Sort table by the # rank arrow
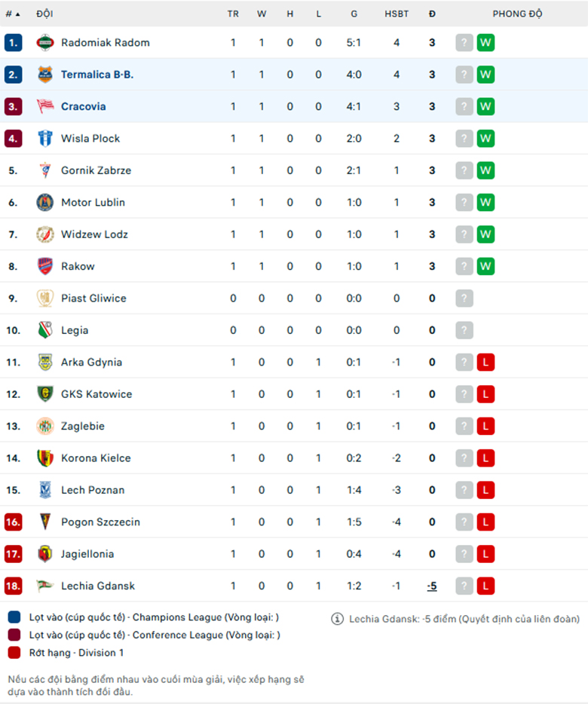 point(13,14)
